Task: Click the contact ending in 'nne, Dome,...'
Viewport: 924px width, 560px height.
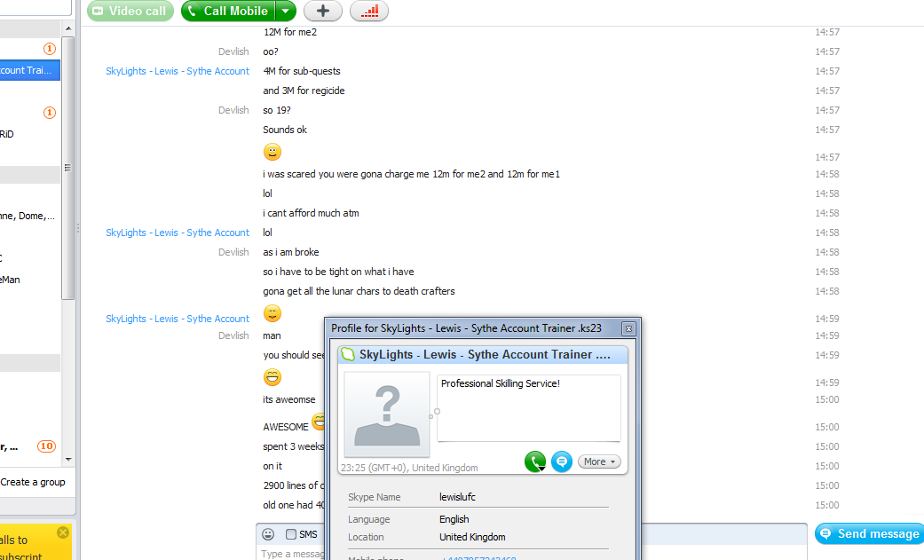Action: pyautogui.click(x=29, y=216)
